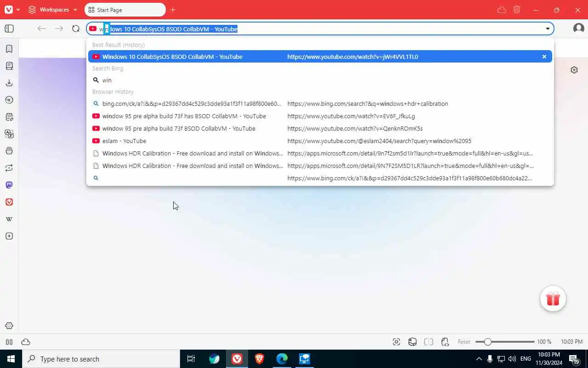The width and height of the screenshot is (588, 368).
Task: Open the user profile avatar
Action: click(578, 29)
